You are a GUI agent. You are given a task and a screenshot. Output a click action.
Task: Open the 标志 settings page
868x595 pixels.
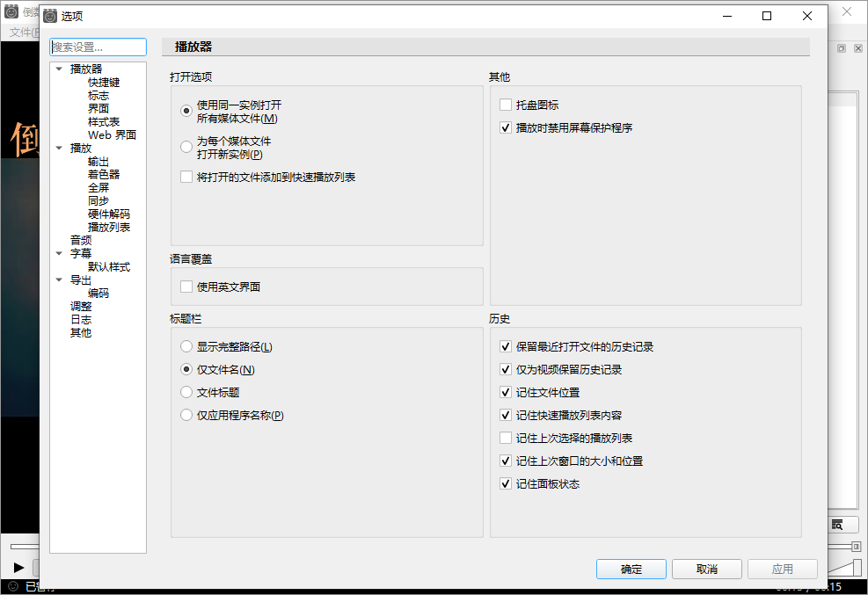98,95
